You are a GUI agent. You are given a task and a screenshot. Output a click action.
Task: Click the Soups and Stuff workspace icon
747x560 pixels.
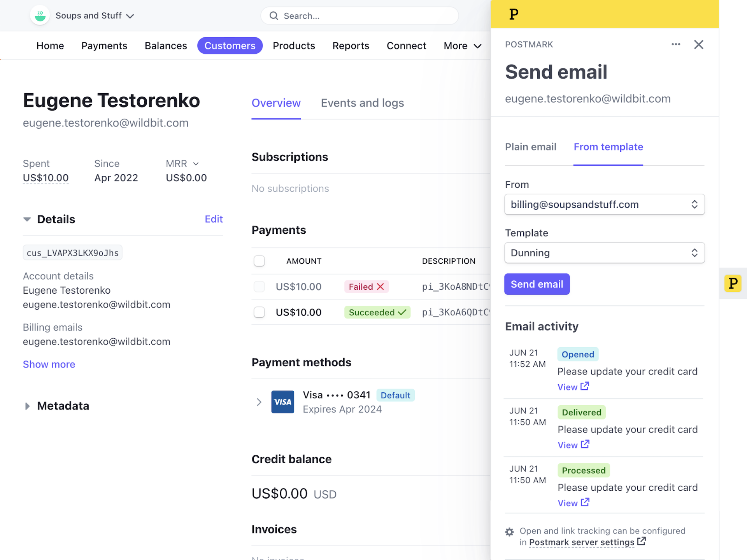(40, 15)
